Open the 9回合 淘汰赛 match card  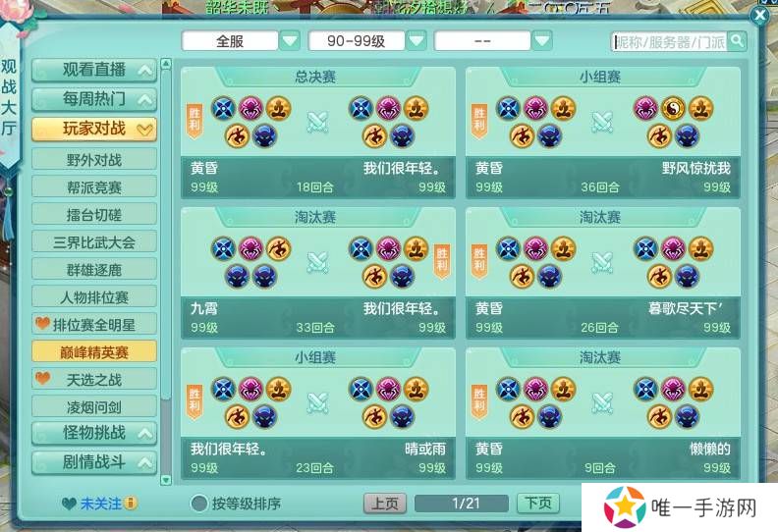[603, 413]
